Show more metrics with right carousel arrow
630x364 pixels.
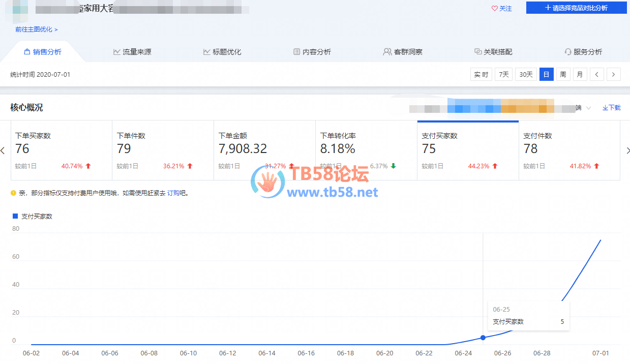[627, 150]
